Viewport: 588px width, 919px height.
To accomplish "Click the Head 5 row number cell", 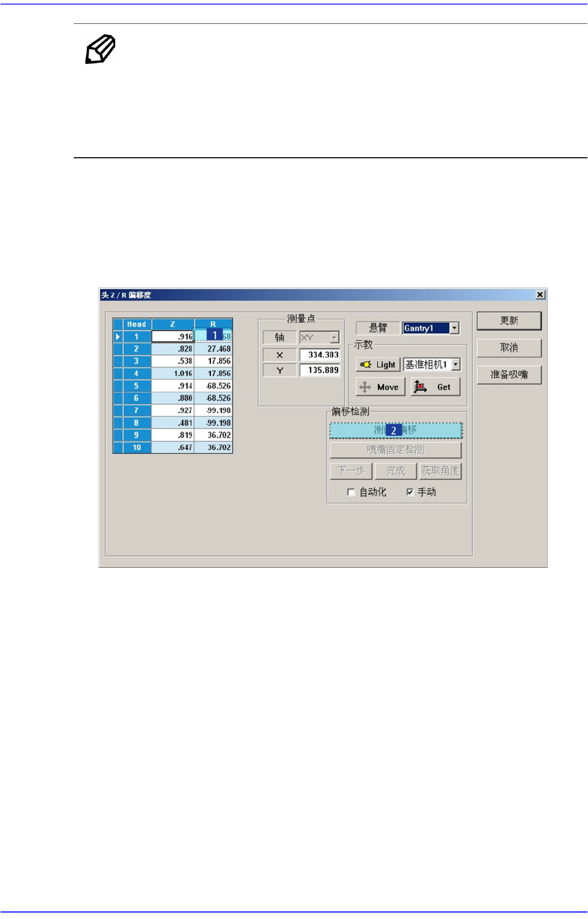I will click(x=136, y=386).
